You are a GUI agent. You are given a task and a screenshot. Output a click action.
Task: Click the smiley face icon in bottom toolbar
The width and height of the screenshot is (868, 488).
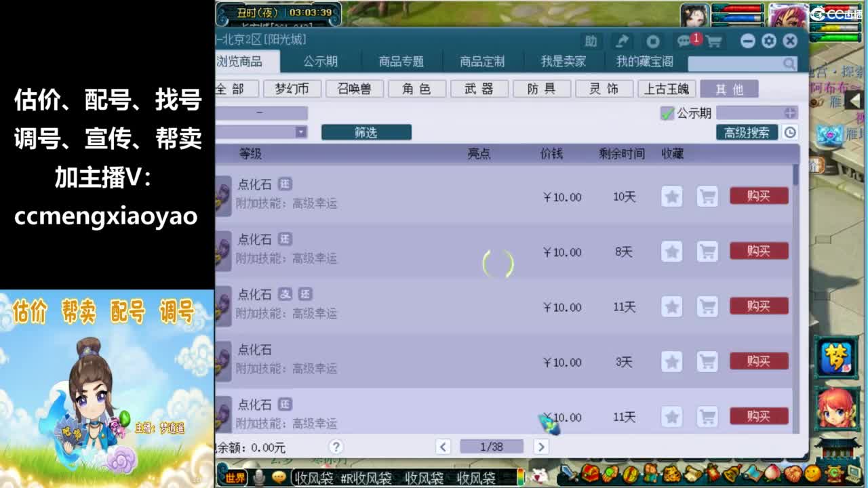coord(812,473)
